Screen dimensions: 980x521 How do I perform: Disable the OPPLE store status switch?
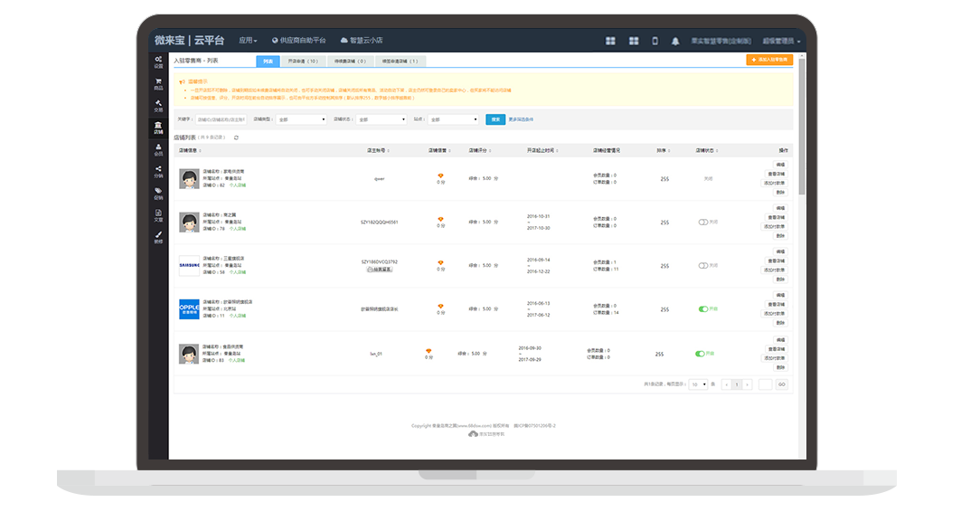703,309
